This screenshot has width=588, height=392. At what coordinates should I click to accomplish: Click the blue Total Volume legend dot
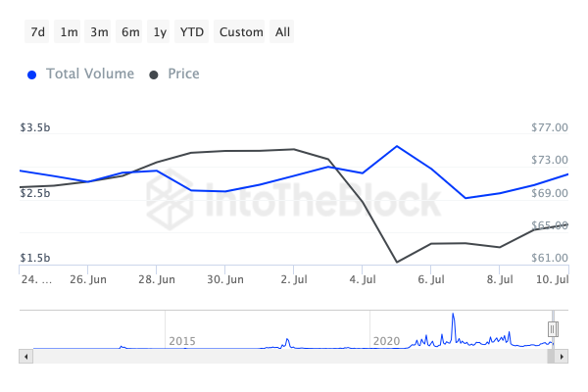tap(33, 74)
